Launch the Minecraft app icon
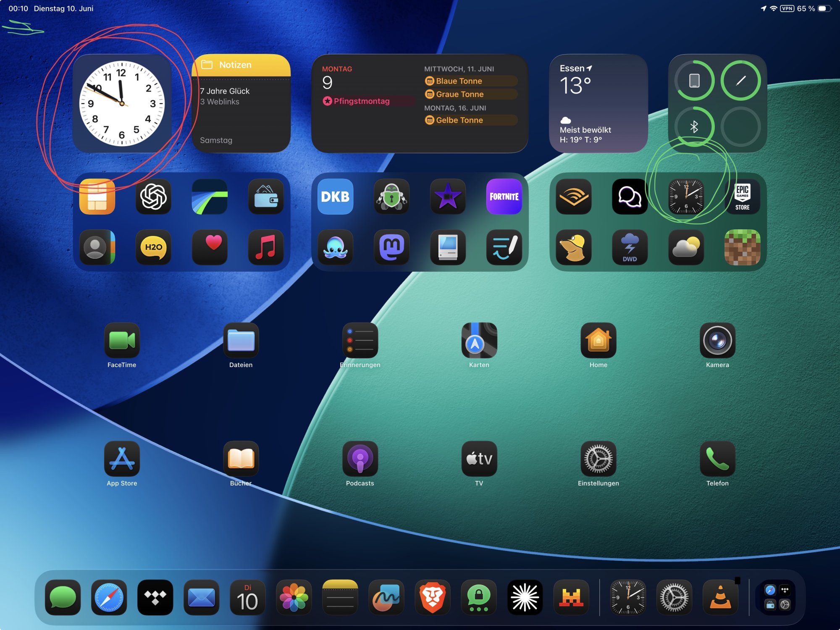 click(x=742, y=247)
